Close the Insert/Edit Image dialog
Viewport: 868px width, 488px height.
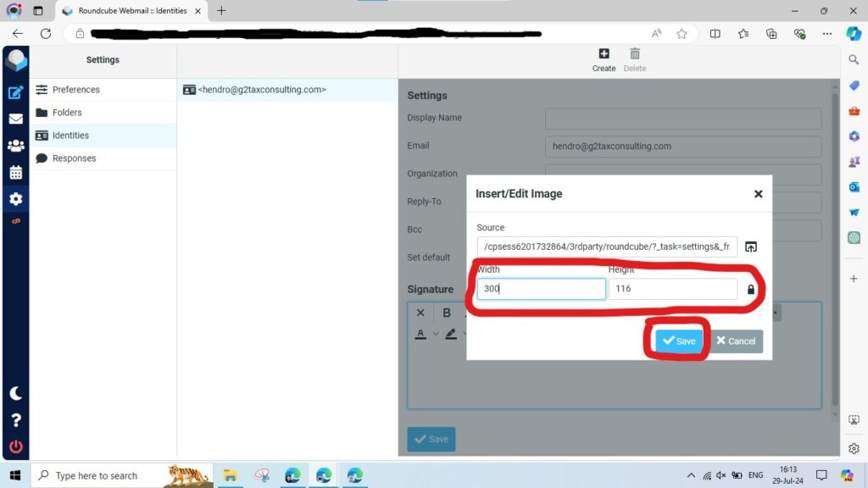click(758, 194)
